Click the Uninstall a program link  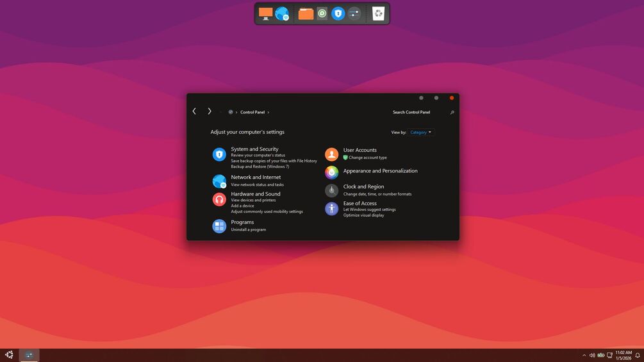(249, 229)
